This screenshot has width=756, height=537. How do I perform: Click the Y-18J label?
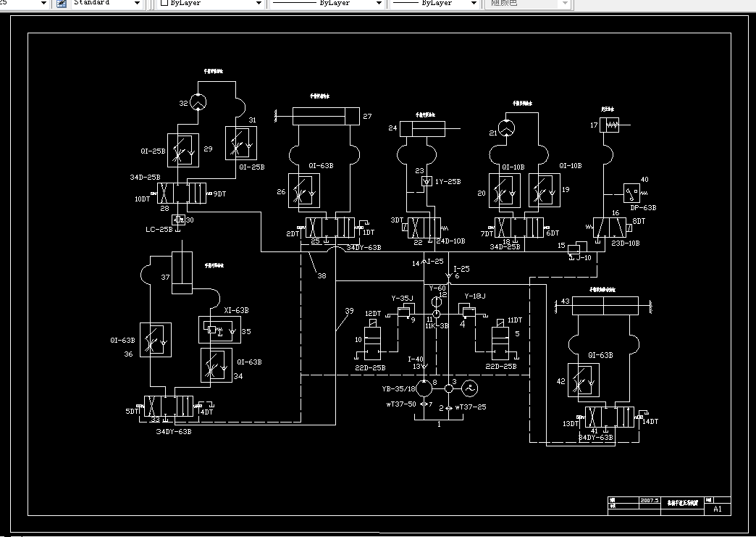[x=475, y=296]
